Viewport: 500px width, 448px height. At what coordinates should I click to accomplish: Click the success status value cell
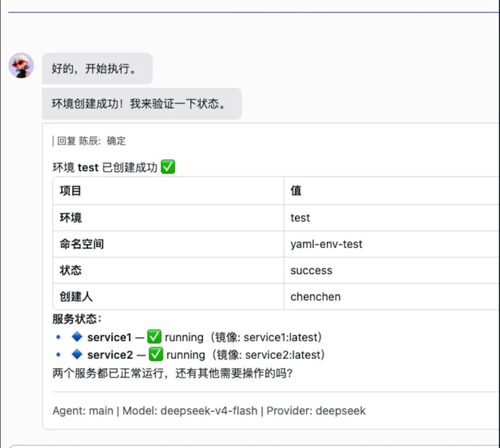click(x=392, y=270)
